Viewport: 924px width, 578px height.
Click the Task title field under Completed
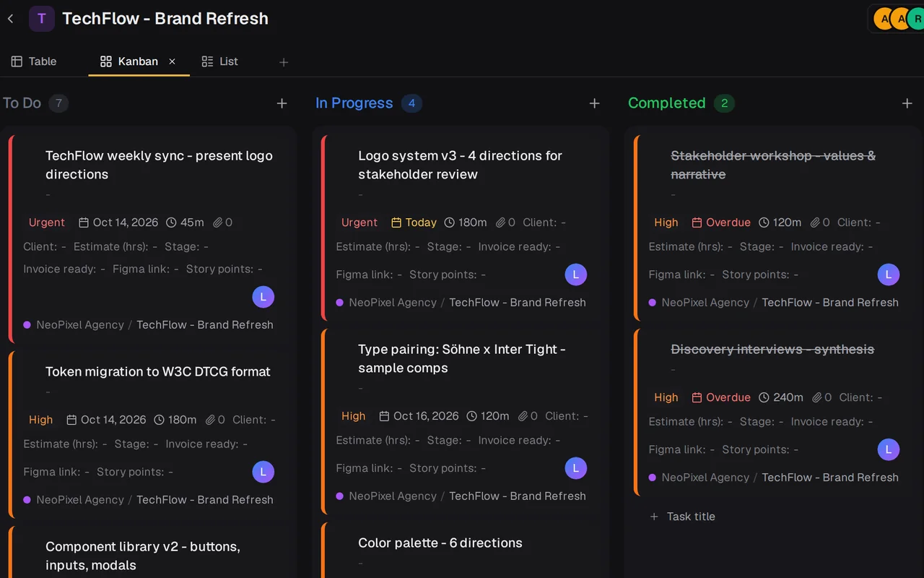click(x=691, y=517)
